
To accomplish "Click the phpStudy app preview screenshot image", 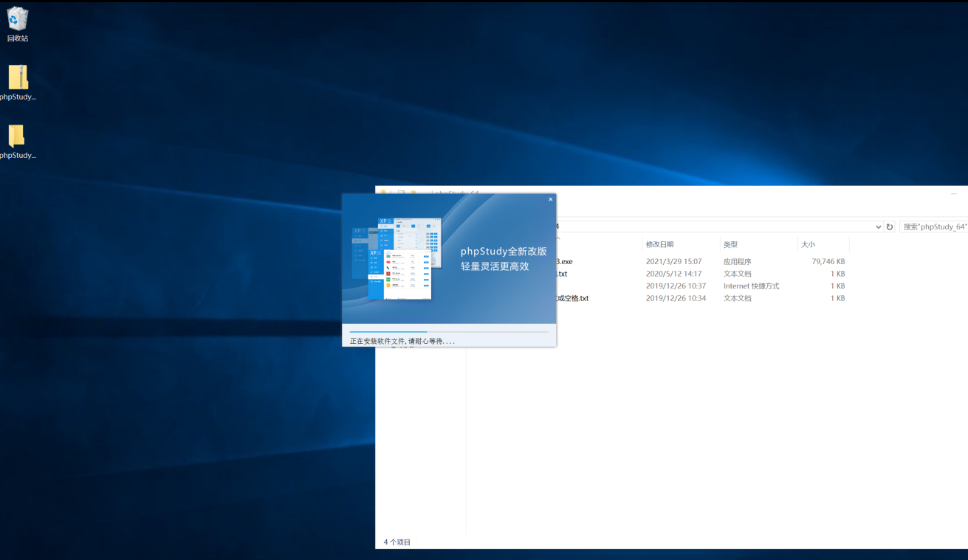I will point(397,258).
